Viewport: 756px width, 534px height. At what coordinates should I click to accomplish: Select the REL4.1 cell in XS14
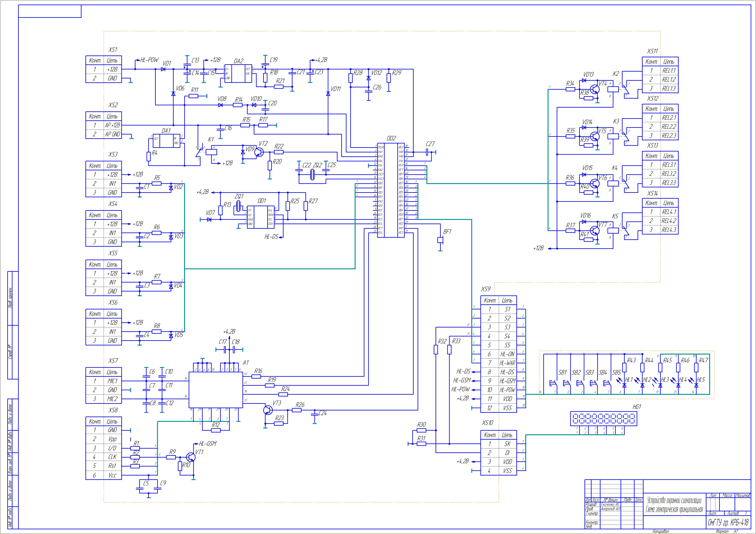point(669,212)
